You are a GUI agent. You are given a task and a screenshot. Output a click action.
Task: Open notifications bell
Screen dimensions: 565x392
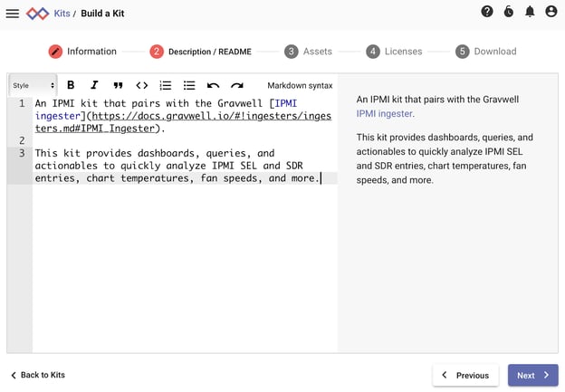(x=530, y=12)
